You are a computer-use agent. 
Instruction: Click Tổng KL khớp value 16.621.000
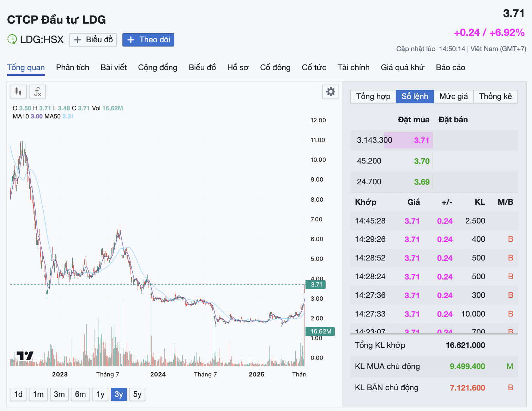click(465, 345)
